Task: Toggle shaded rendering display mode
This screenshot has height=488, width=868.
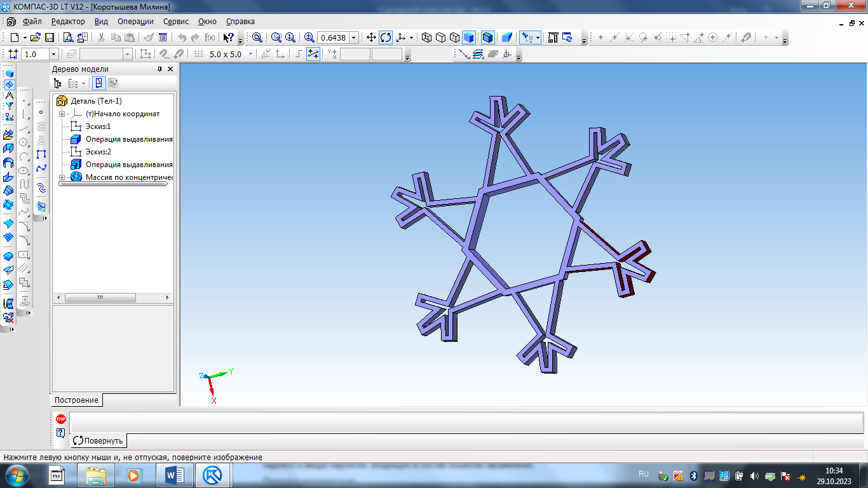Action: click(x=469, y=37)
